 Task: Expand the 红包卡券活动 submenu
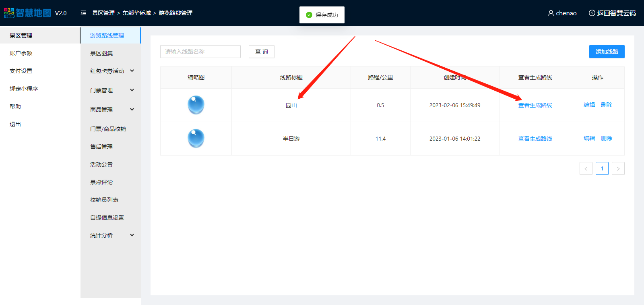[132, 71]
